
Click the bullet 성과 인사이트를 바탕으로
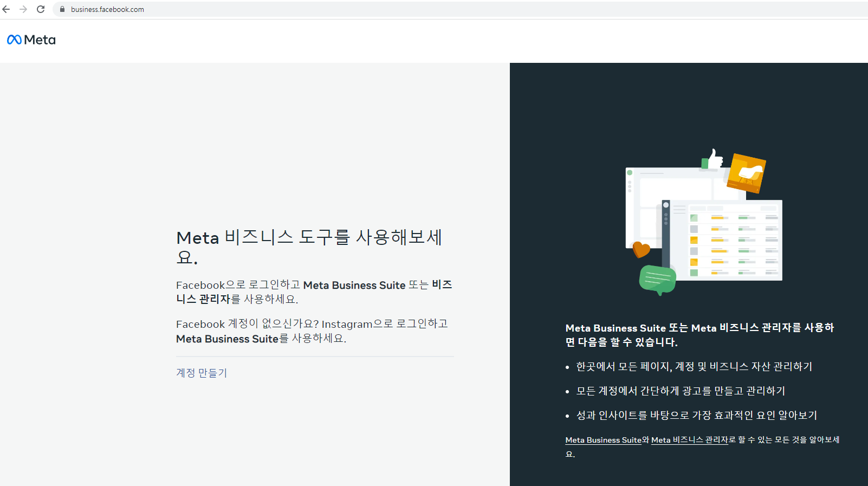(696, 416)
